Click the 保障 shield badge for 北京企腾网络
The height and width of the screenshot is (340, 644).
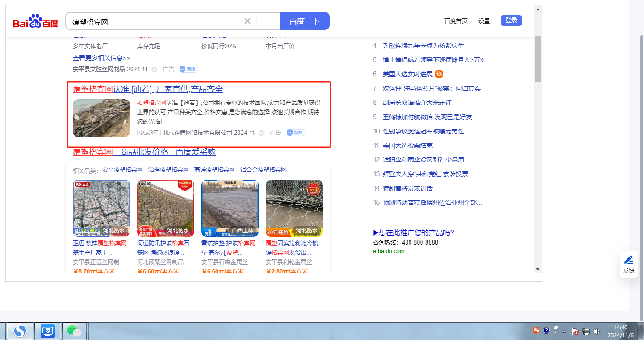296,133
